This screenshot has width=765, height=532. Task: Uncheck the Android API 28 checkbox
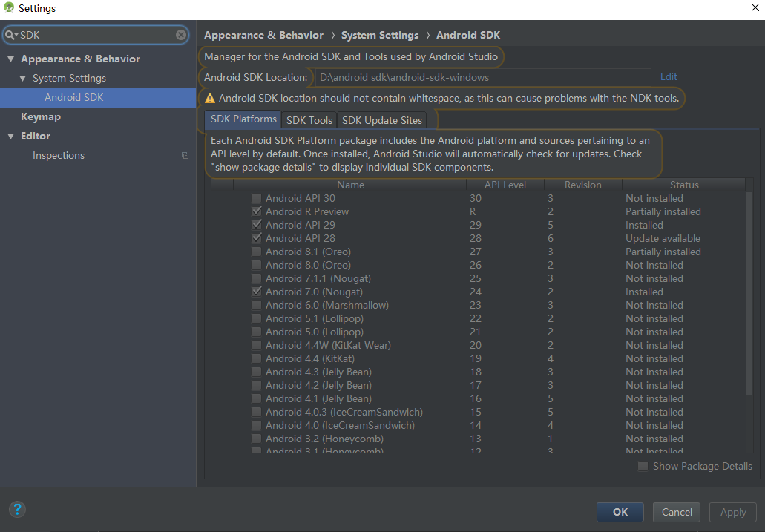click(256, 239)
